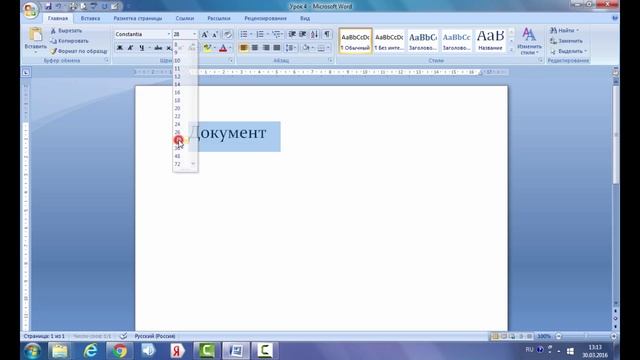This screenshot has height=360, width=640.
Task: Open paragraph dialog launcher in Абзац group
Action: 330,60
